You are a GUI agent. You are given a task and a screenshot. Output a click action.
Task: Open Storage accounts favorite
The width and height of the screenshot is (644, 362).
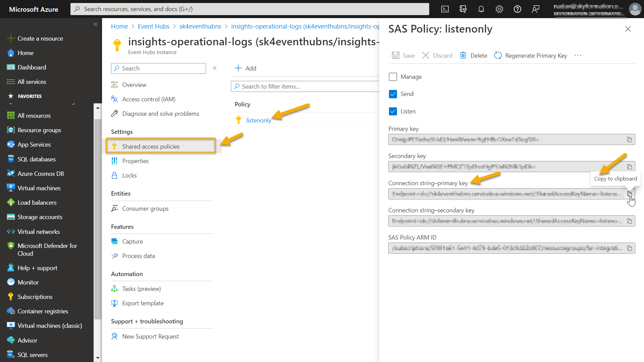(x=40, y=217)
